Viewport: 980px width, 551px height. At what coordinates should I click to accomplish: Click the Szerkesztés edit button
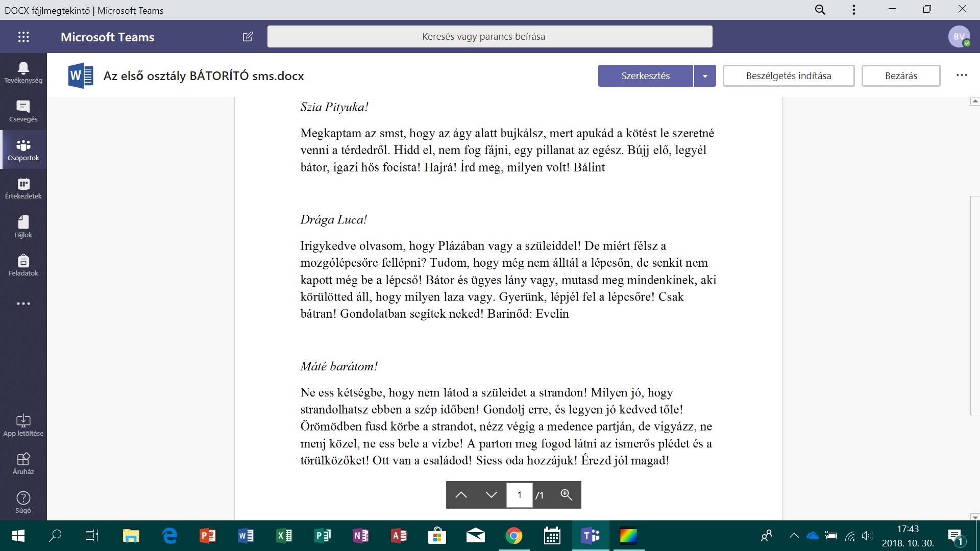click(646, 76)
